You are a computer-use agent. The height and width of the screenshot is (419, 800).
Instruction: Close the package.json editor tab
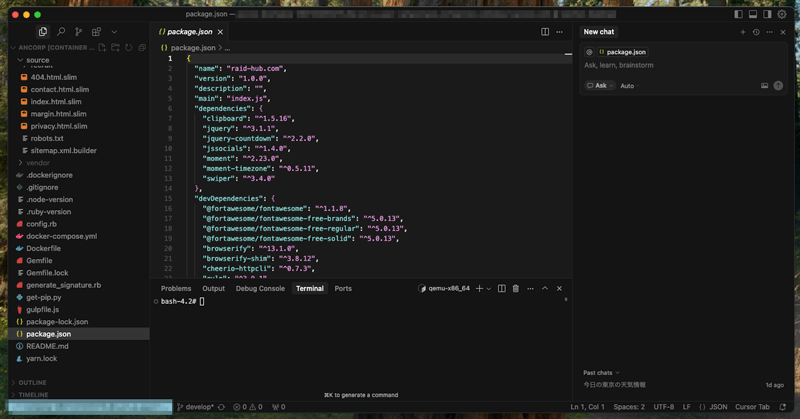pos(220,32)
